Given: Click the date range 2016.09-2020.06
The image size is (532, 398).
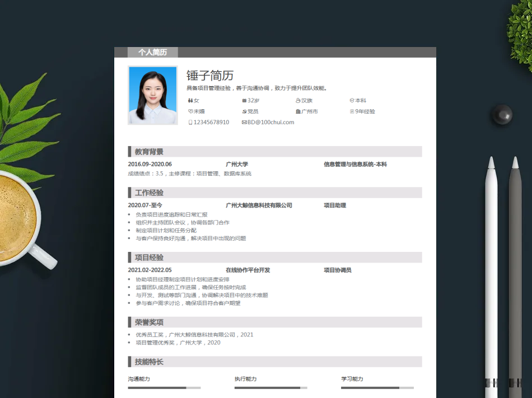Looking at the screenshot, I should (x=150, y=164).
